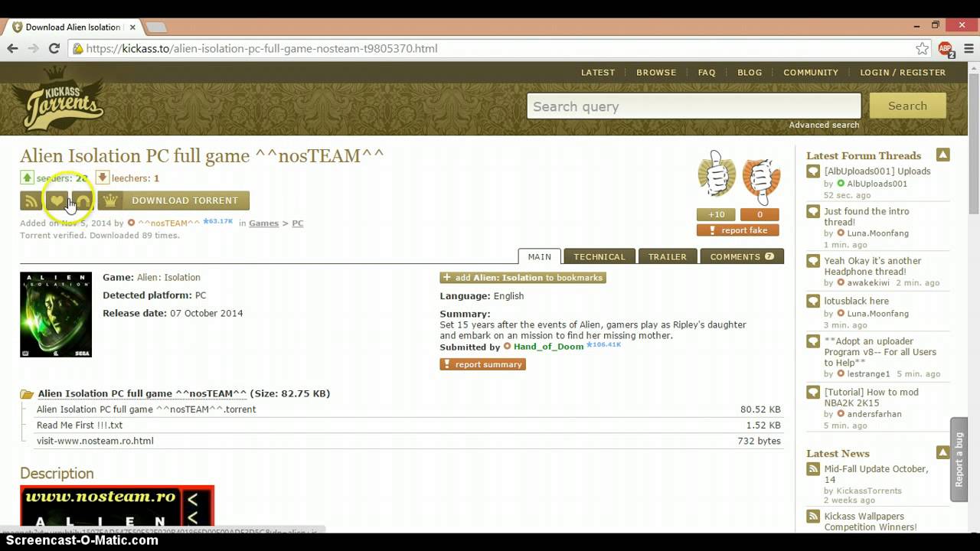Open the Games category link
The image size is (980, 551).
tap(263, 223)
